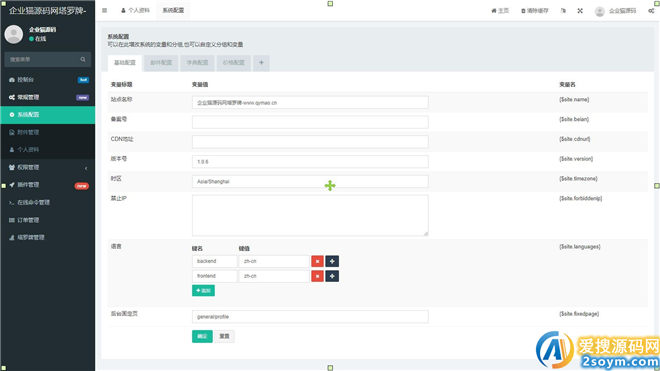Image resolution: width=660 pixels, height=371 pixels.
Task: Click the move icon in the backend row
Action: pos(332,262)
